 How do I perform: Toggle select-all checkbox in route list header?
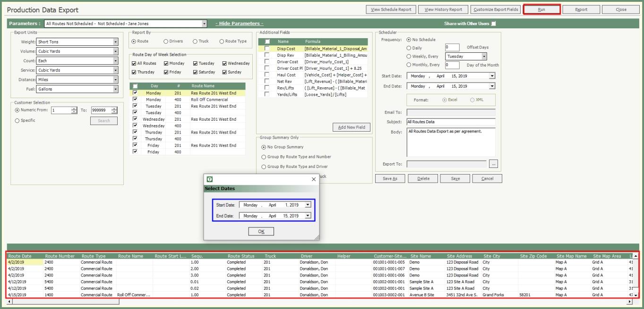click(x=135, y=86)
